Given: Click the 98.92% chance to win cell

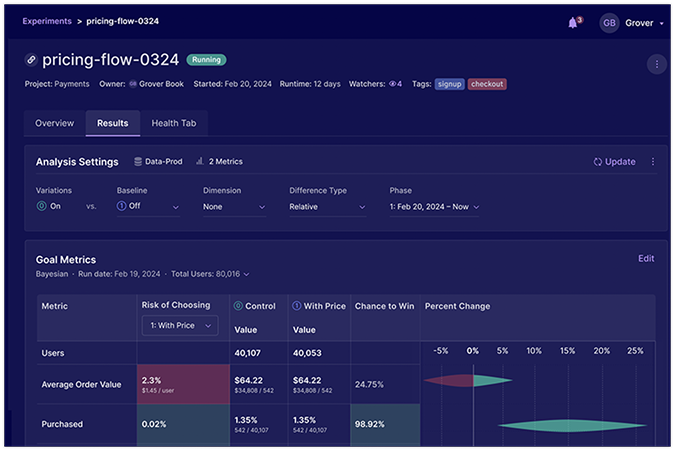Looking at the screenshot, I should (385, 424).
